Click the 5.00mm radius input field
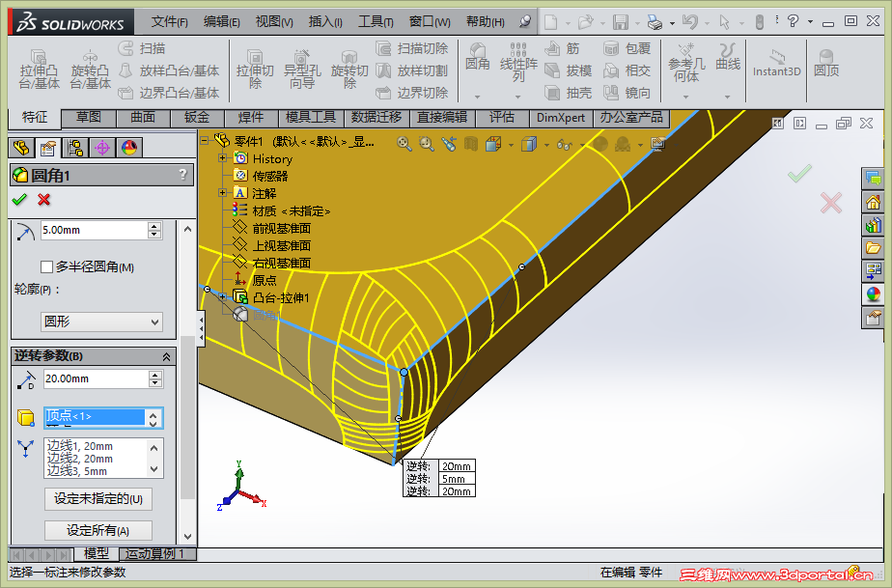This screenshot has height=588, width=892. pyautogui.click(x=94, y=230)
